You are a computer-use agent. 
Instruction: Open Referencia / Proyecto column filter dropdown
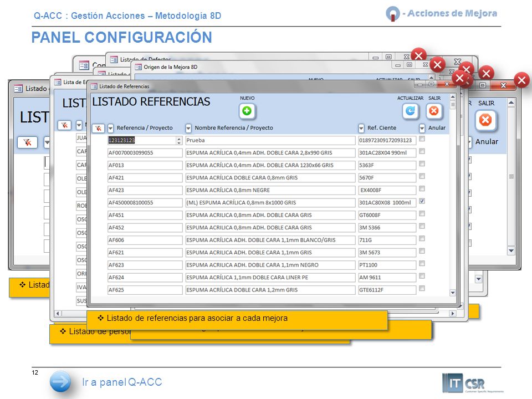tap(111, 128)
